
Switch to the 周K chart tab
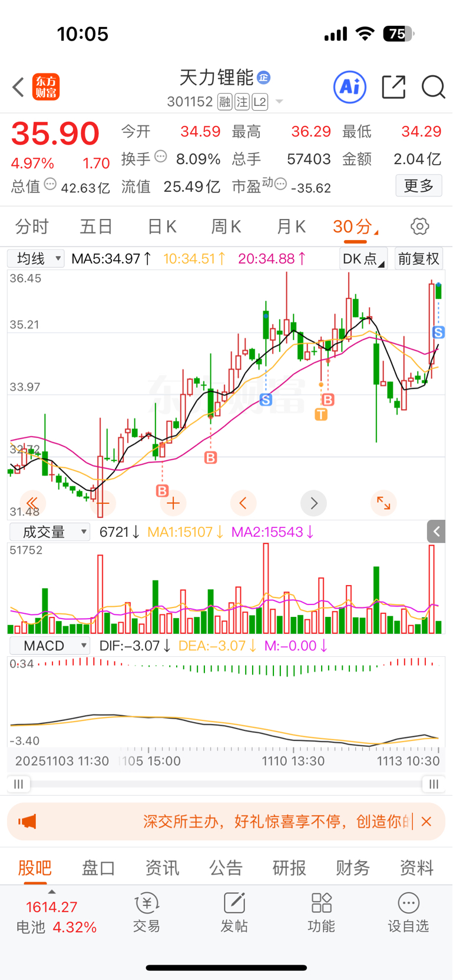tap(226, 227)
